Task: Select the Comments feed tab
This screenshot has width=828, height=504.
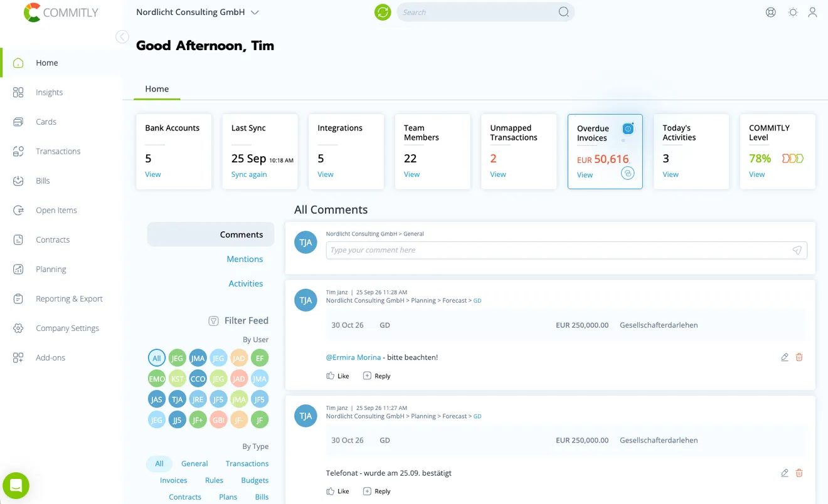Action: click(211, 234)
